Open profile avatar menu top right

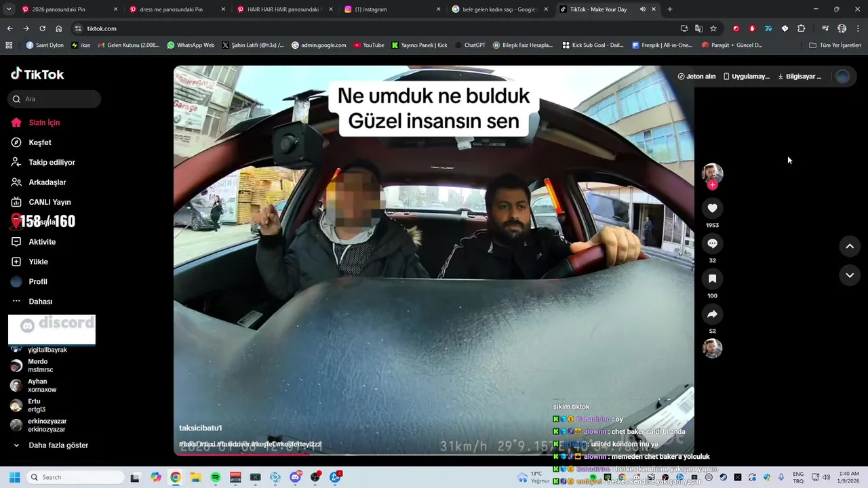[x=843, y=77]
